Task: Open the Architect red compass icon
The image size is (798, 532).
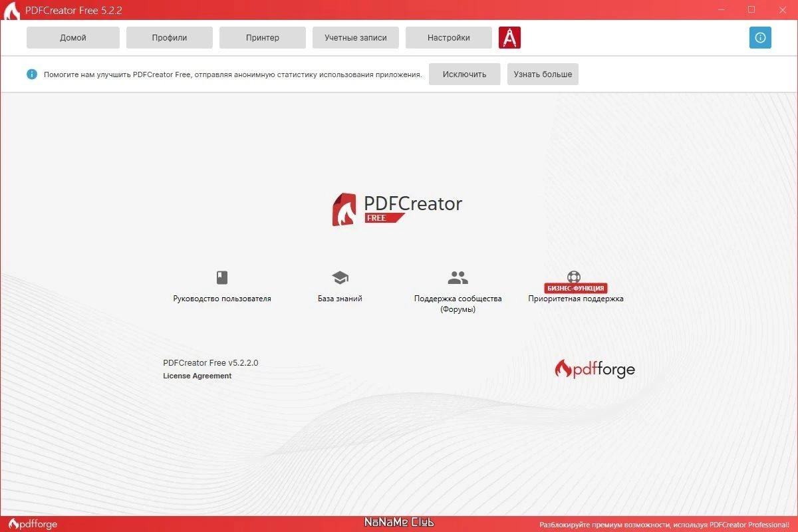Action: pyautogui.click(x=509, y=38)
